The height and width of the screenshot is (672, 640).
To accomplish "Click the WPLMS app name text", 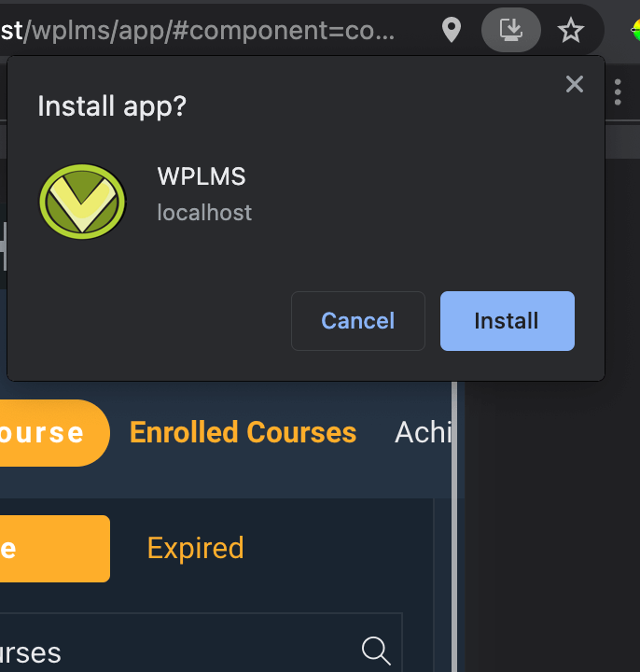I will click(202, 176).
